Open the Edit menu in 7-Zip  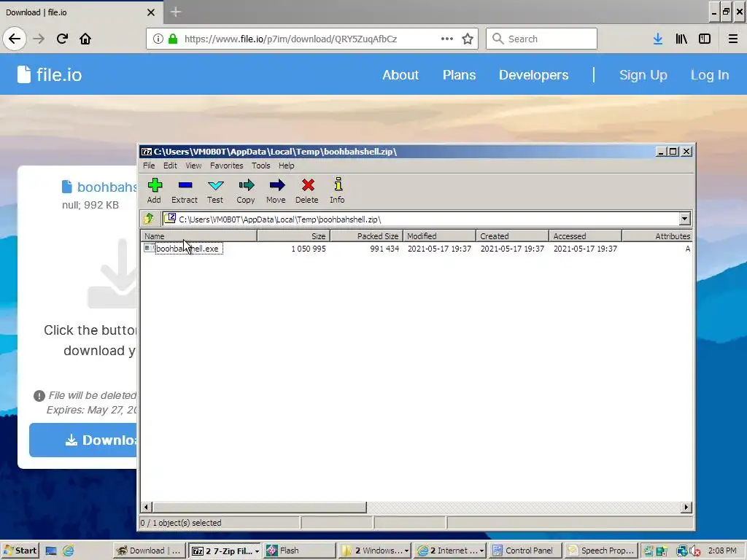pyautogui.click(x=170, y=166)
